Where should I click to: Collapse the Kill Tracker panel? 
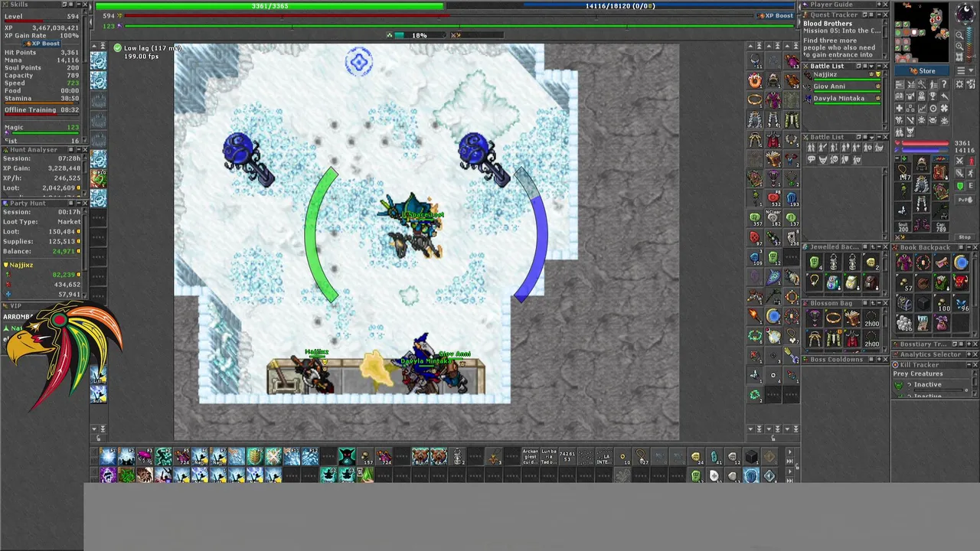[969, 365]
